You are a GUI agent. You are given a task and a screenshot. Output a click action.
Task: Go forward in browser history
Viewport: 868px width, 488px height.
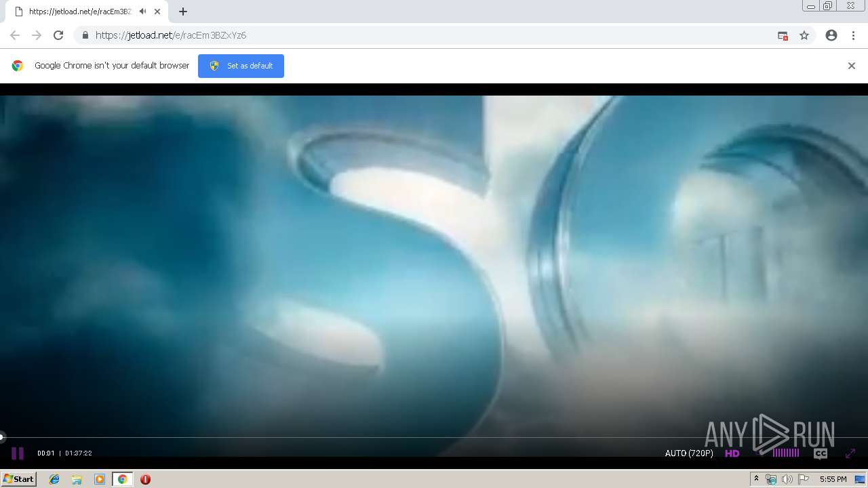pos(37,35)
